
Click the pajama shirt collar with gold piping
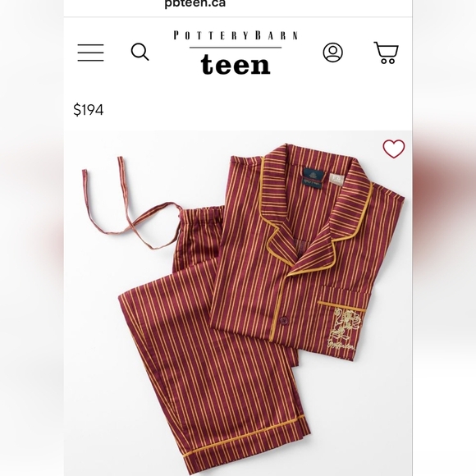[x=316, y=213]
